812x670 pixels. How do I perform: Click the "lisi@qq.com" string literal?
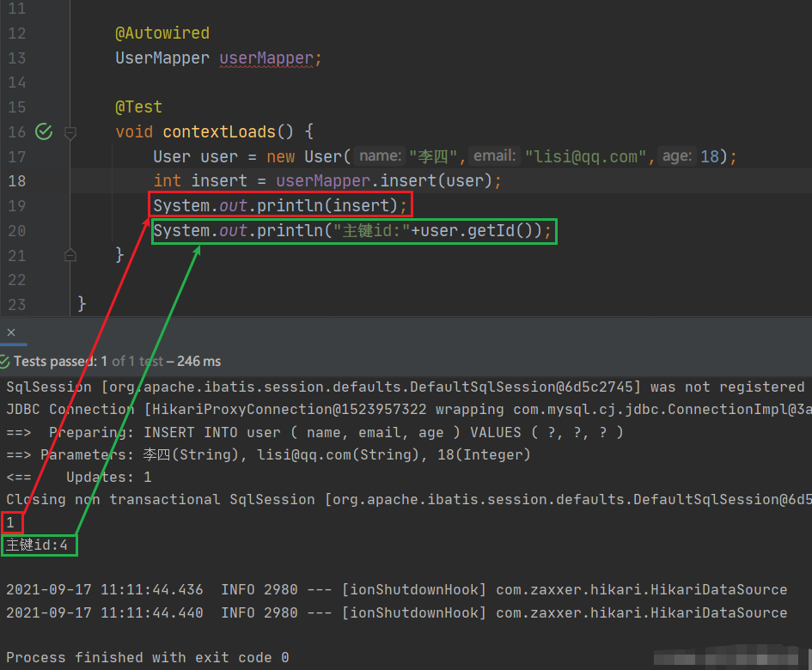click(x=586, y=156)
